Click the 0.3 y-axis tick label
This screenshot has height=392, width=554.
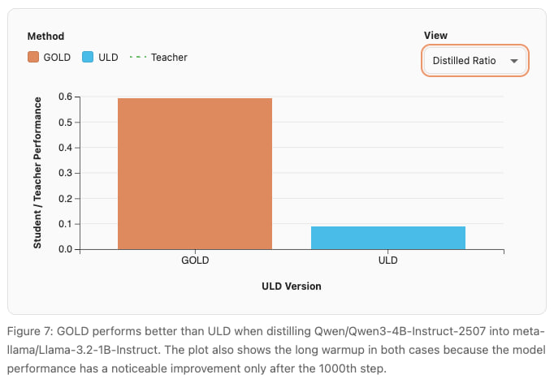(65, 173)
